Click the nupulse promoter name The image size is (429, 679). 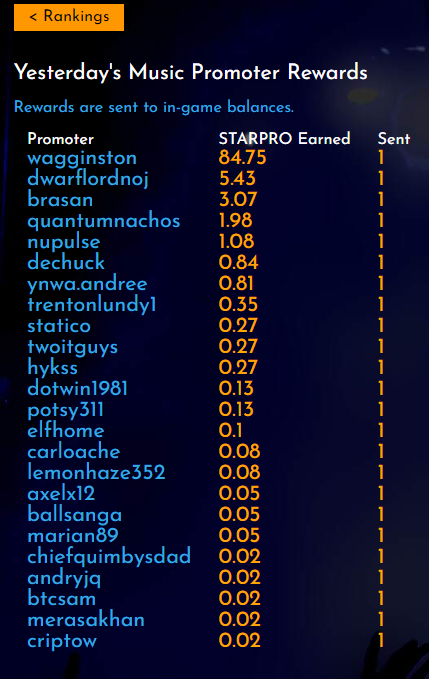pyautogui.click(x=64, y=242)
